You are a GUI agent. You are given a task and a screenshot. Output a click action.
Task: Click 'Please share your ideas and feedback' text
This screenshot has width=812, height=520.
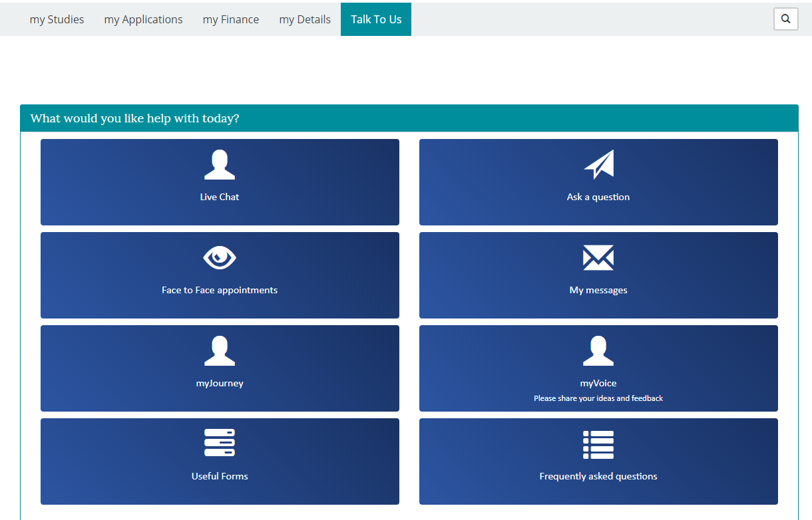coord(598,398)
